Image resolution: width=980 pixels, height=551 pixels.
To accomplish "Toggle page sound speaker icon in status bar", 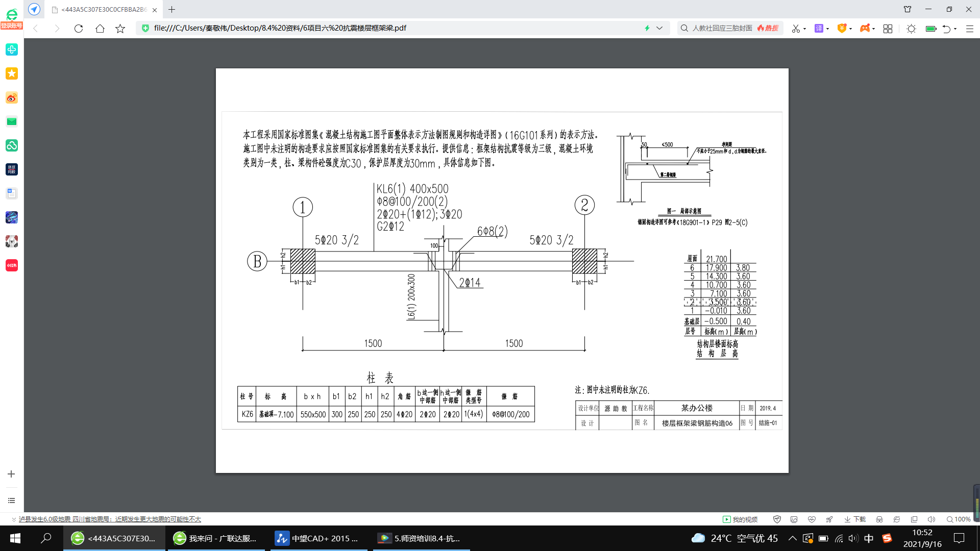I will pos(932,519).
